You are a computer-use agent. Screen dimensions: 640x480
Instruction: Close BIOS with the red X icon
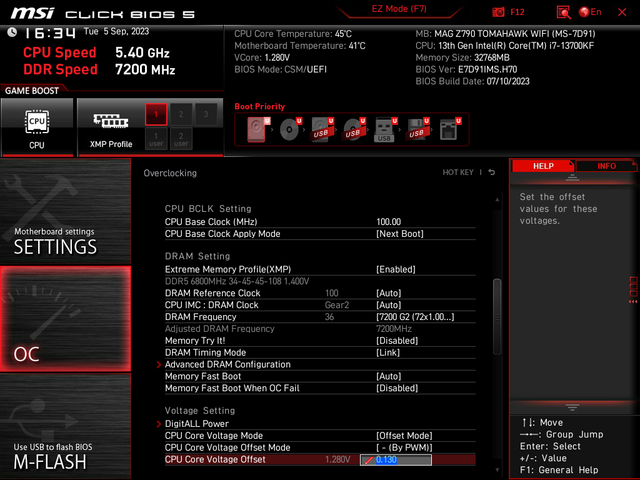622,12
